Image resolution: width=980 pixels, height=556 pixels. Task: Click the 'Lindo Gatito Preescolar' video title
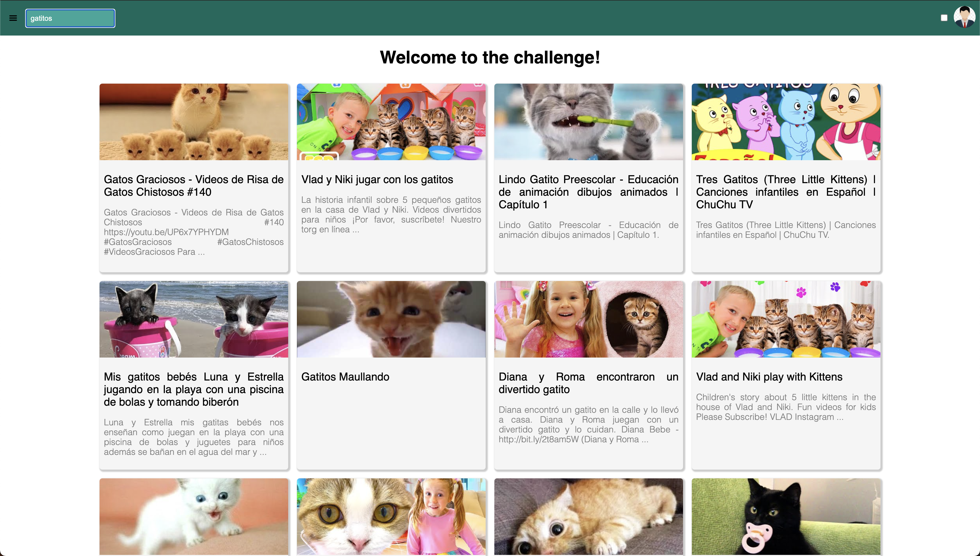(588, 192)
